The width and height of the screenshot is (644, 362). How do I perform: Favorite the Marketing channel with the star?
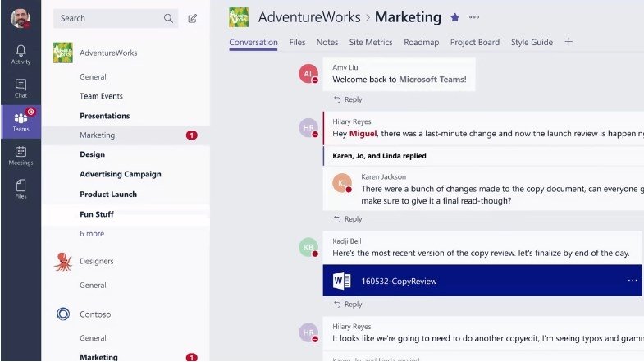(x=454, y=17)
